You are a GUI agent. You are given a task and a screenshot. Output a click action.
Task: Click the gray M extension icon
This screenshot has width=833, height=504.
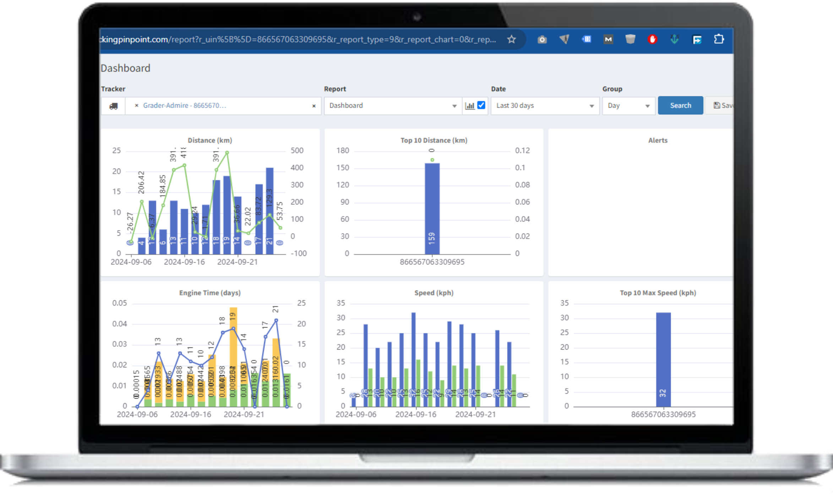[608, 39]
